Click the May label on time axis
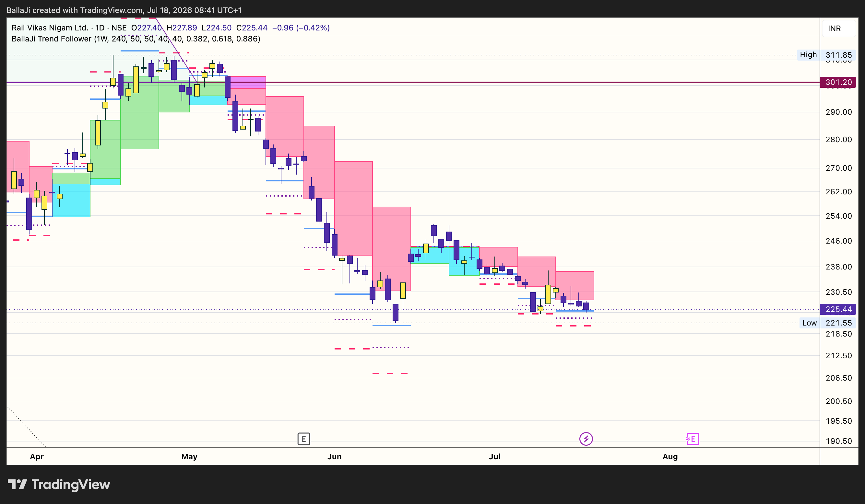The width and height of the screenshot is (865, 504). click(x=189, y=457)
